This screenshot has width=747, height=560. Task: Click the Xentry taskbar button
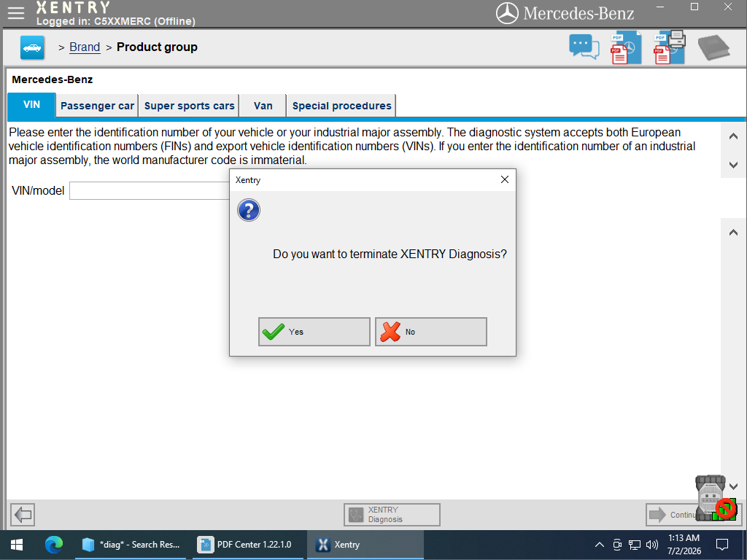365,545
